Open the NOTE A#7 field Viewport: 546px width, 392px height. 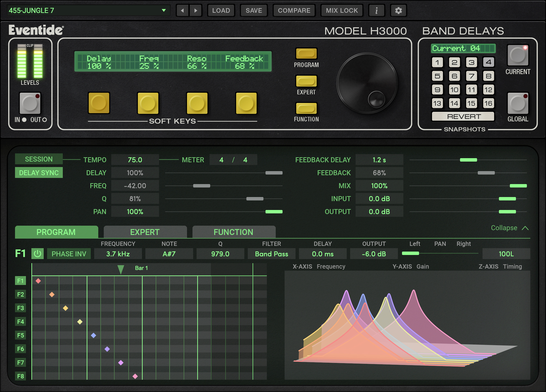click(x=169, y=254)
